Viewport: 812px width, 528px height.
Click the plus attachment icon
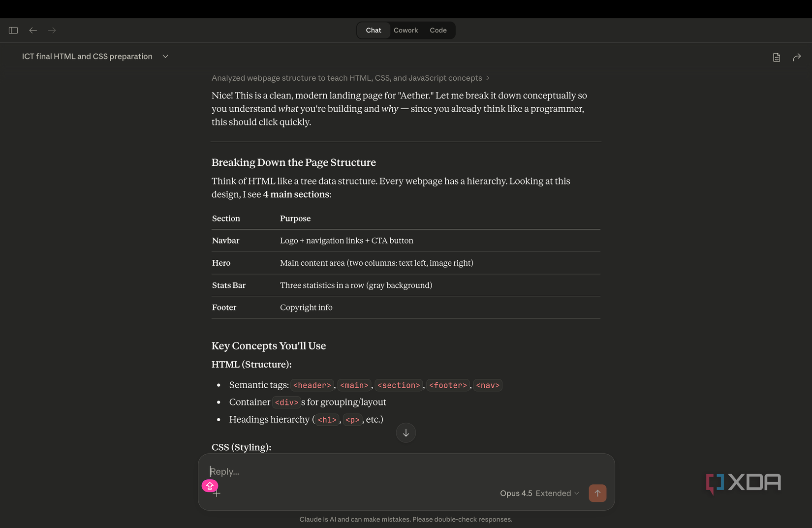(x=217, y=494)
